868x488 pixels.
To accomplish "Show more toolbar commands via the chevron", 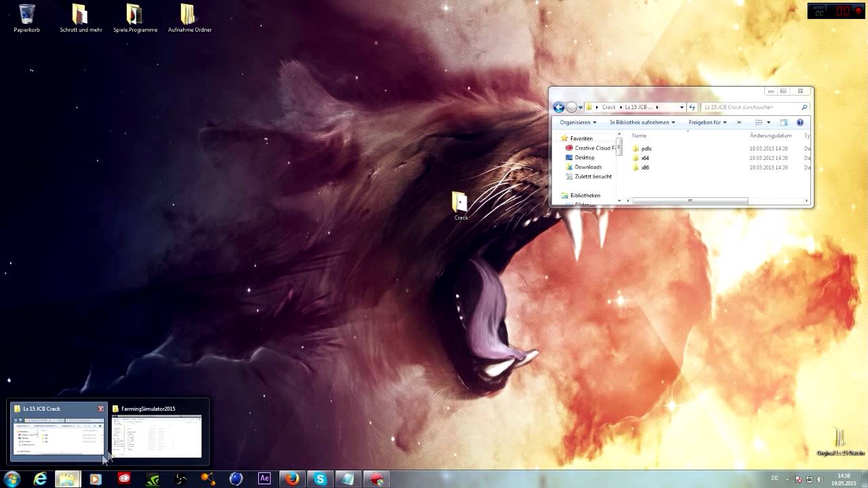I will coord(739,123).
